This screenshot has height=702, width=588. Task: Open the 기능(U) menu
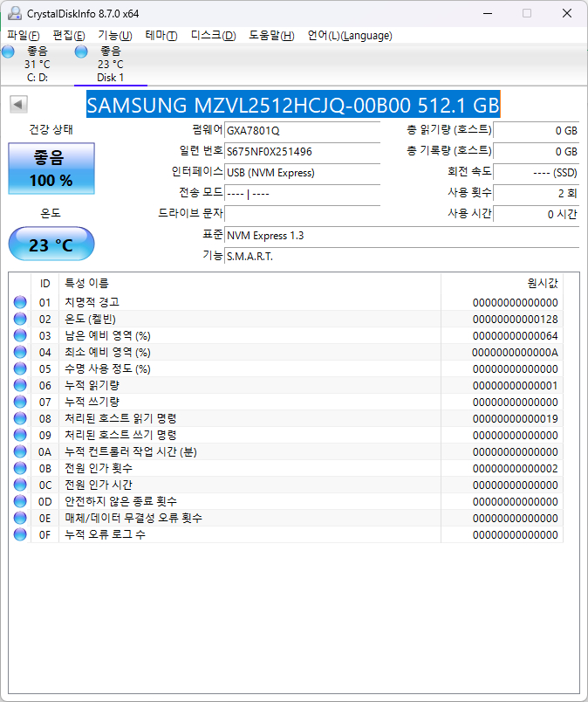[115, 36]
